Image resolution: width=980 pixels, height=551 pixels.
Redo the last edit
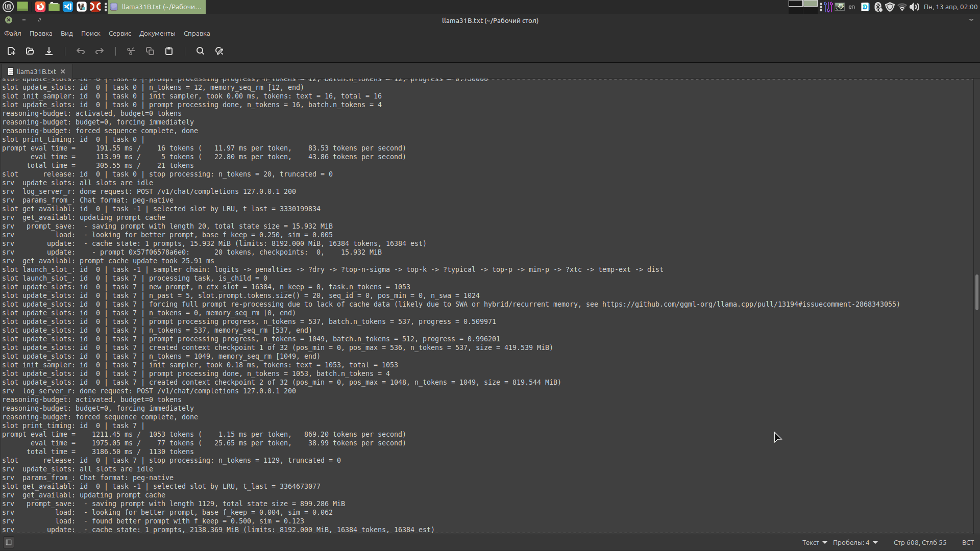pyautogui.click(x=99, y=51)
